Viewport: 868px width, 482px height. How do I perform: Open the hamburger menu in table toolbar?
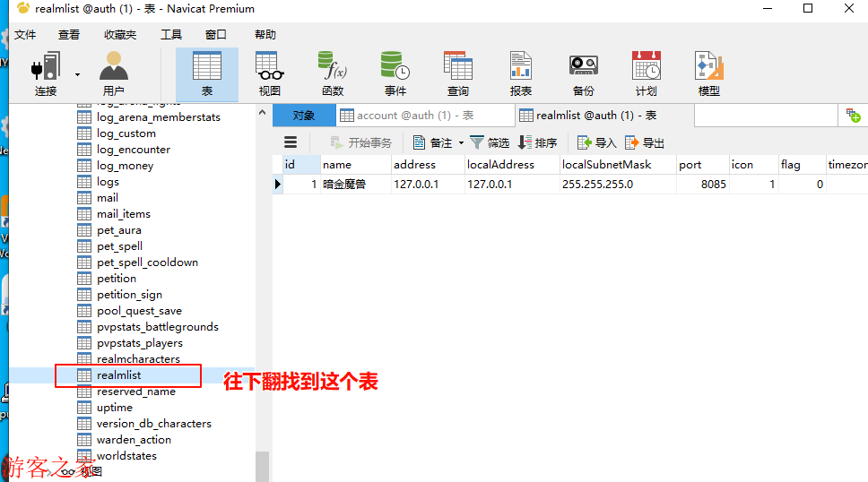(291, 142)
